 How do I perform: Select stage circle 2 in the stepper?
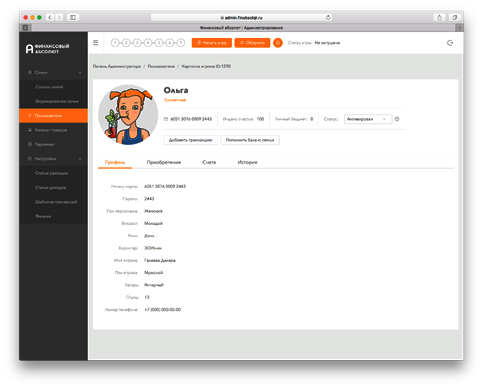point(126,43)
